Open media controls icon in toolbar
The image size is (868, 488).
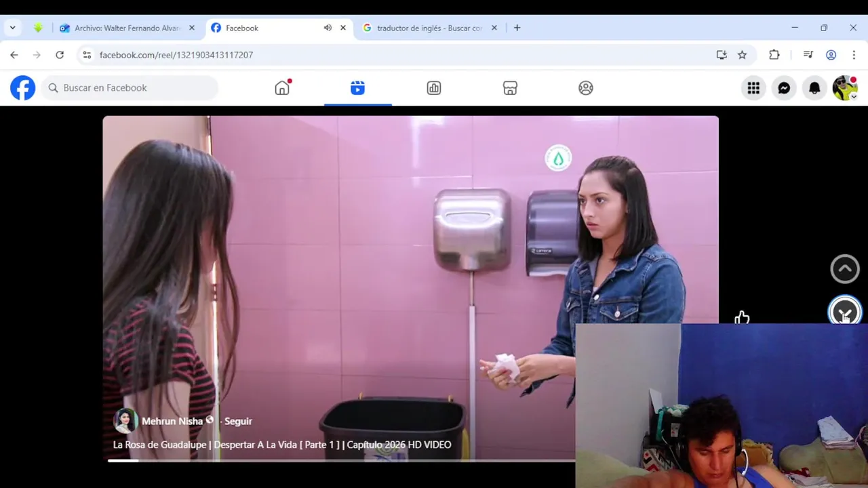[808, 55]
